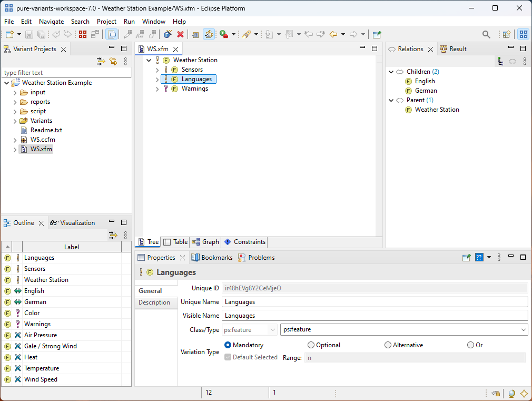The width and height of the screenshot is (532, 401).
Task: Click the Search magnifier icon in toolbar
Action: pyautogui.click(x=486, y=34)
